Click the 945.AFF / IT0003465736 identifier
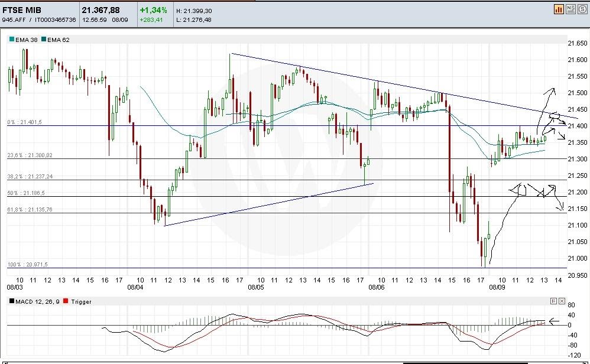Viewport: 590px width, 364px height. (x=39, y=20)
